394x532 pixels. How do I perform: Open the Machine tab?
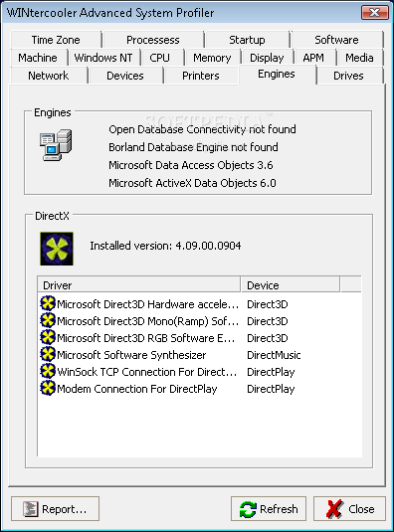pos(38,58)
